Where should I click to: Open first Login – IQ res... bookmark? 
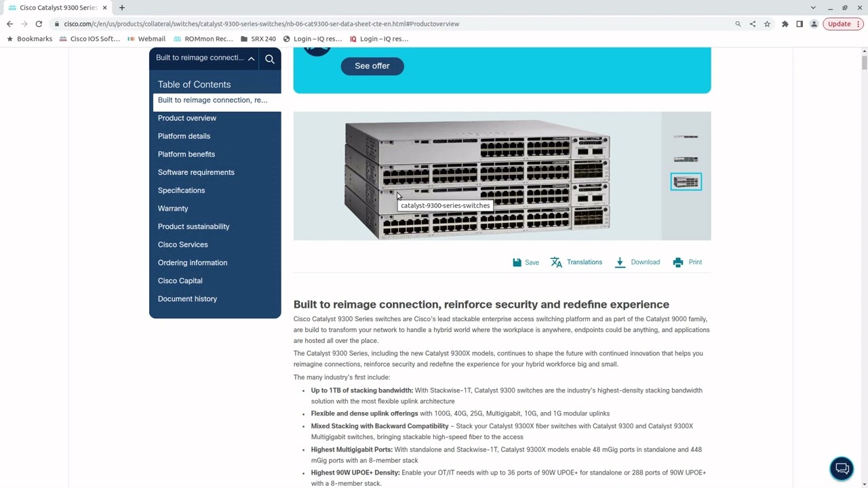[312, 39]
